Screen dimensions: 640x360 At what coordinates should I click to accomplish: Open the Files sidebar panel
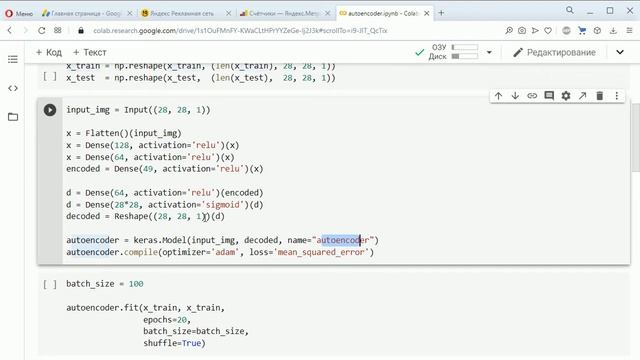coord(13,117)
